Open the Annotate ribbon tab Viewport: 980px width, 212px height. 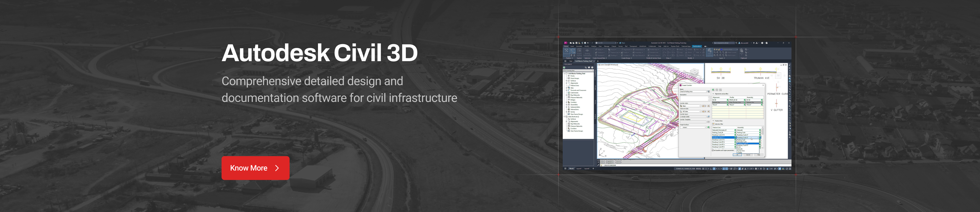point(579,46)
